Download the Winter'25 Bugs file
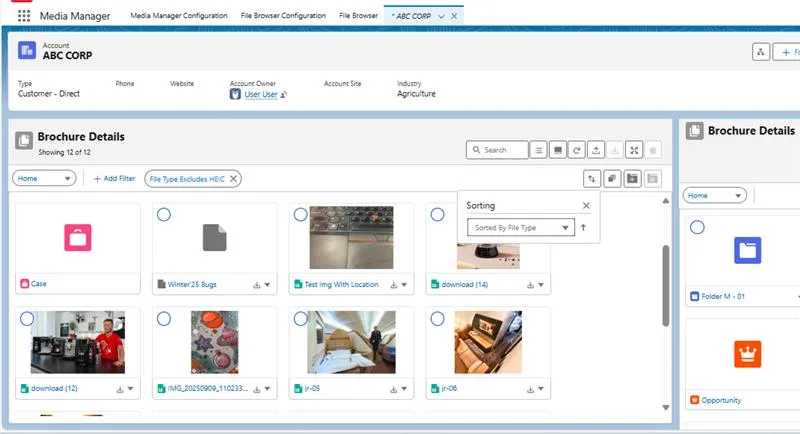800x434 pixels. [x=257, y=285]
